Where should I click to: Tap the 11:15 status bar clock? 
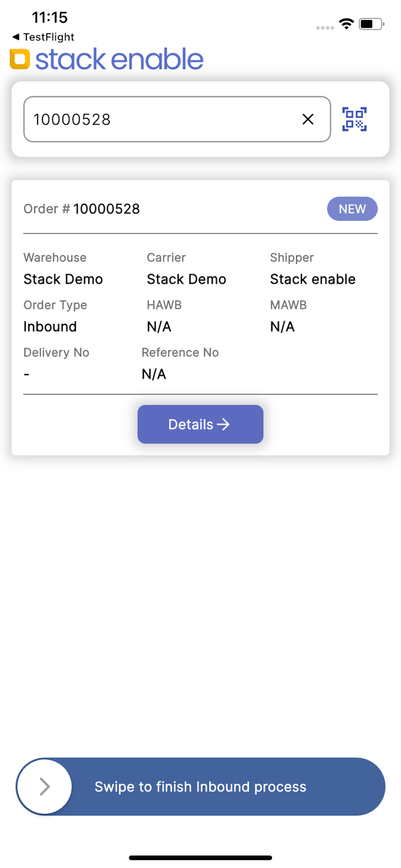(x=49, y=17)
